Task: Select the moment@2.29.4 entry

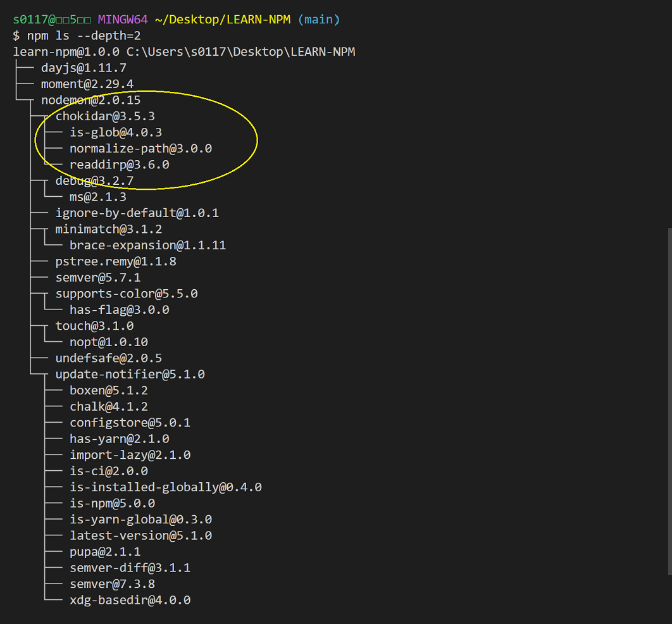Action: pyautogui.click(x=87, y=84)
